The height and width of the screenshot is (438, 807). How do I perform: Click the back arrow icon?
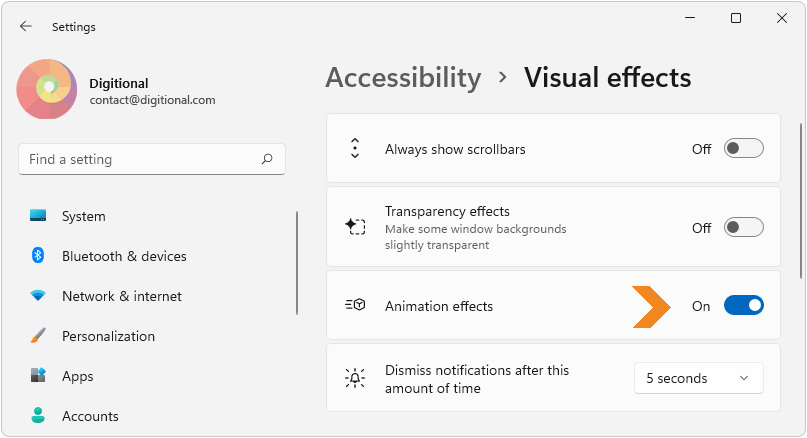click(26, 26)
